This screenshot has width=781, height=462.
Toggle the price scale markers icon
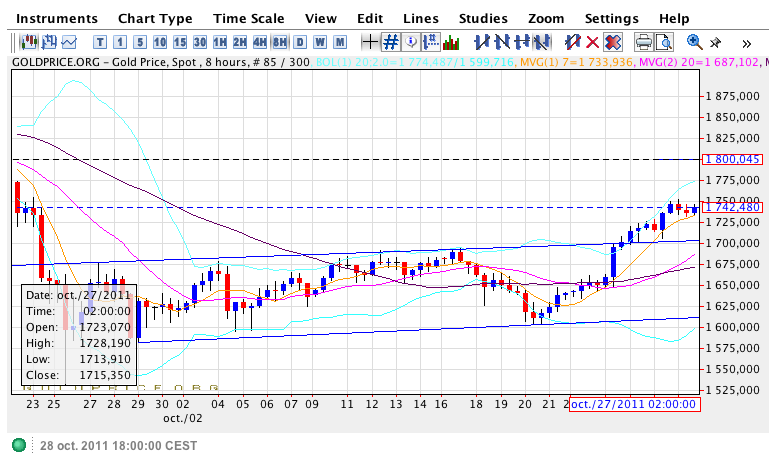pyautogui.click(x=431, y=42)
